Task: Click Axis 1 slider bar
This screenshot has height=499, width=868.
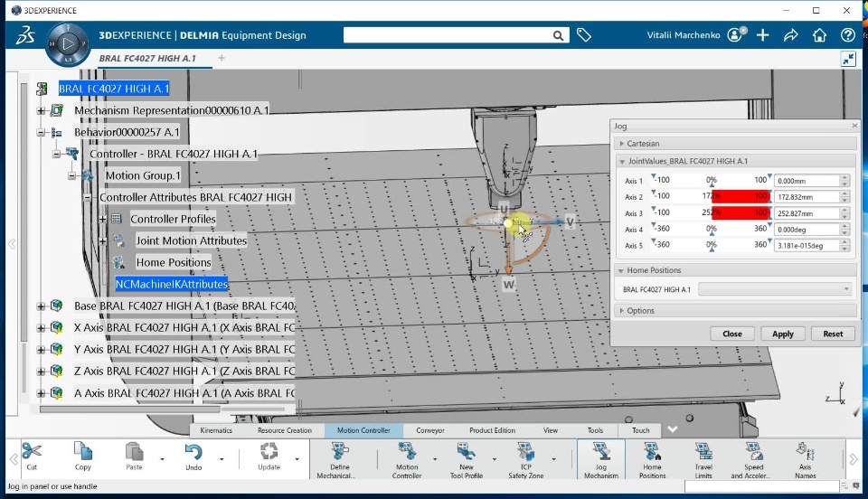Action: tap(712, 181)
